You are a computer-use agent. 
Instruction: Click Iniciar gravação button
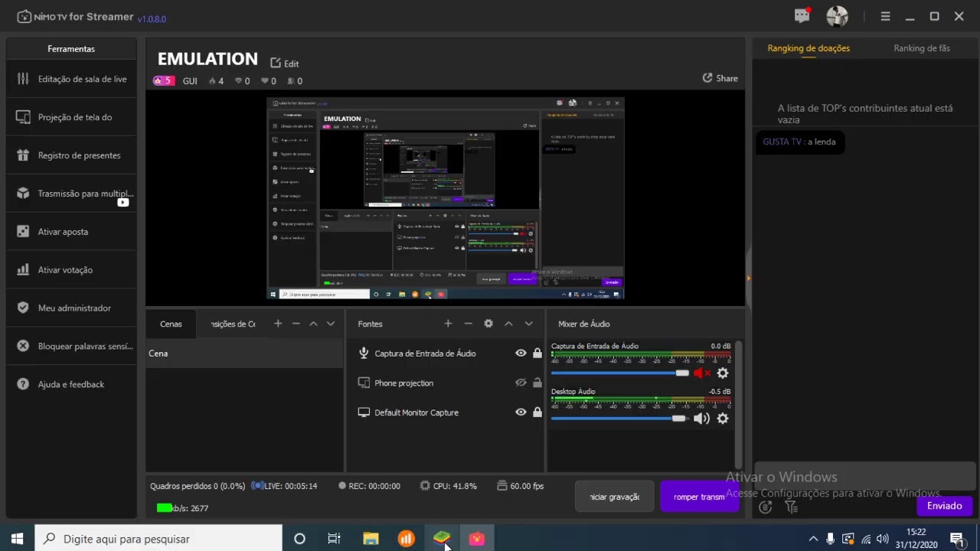tap(615, 497)
